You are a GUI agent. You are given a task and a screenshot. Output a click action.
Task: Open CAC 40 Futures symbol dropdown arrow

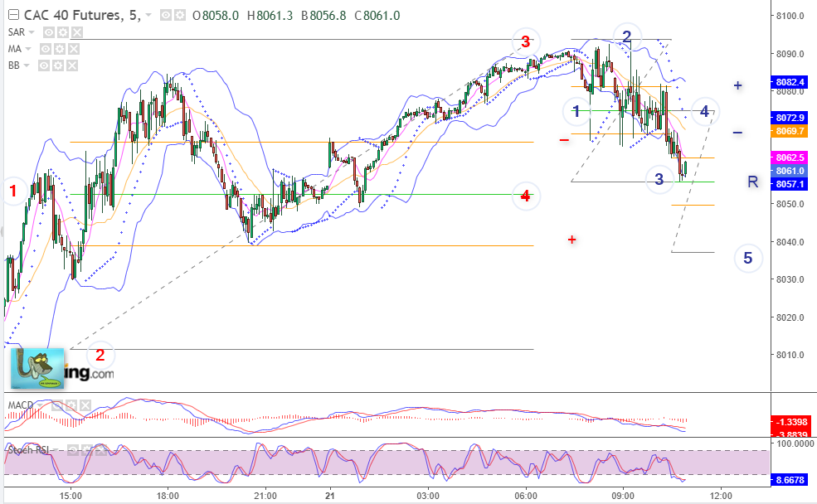[x=148, y=15]
